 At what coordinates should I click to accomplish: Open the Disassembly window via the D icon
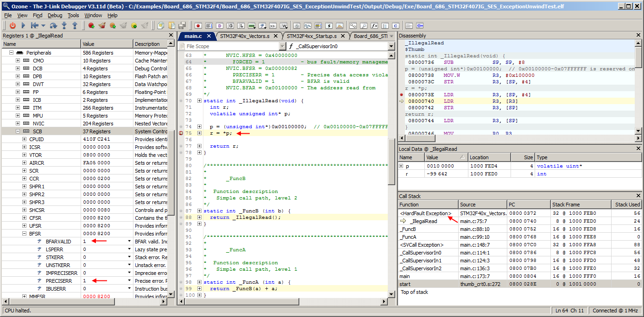(219, 25)
